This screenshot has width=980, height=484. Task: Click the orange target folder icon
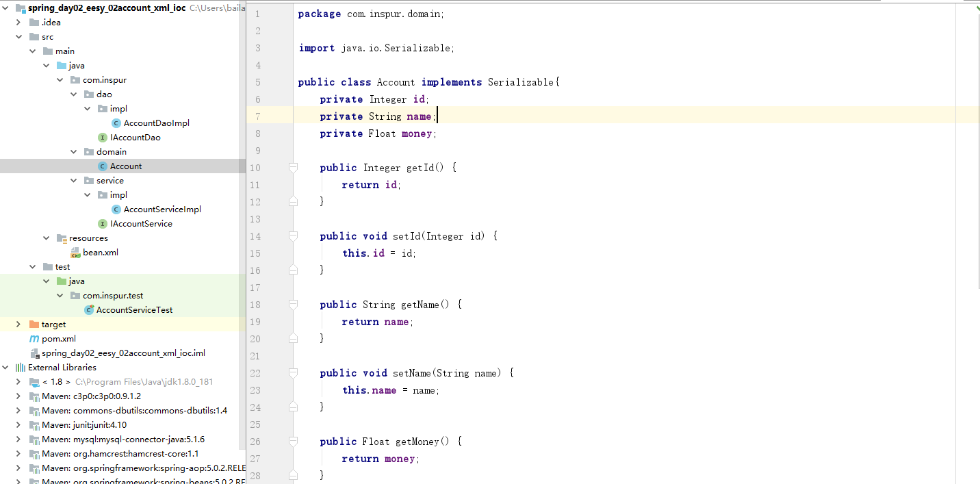pos(34,324)
